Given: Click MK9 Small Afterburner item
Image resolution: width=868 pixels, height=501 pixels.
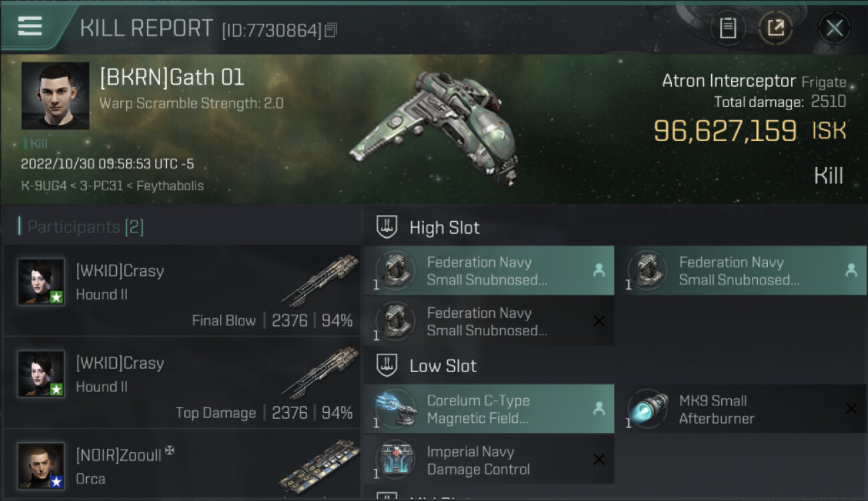Looking at the screenshot, I should click(740, 409).
